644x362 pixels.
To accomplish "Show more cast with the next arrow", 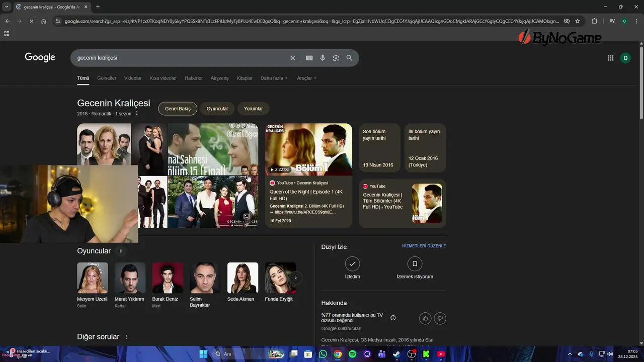I will [296, 278].
